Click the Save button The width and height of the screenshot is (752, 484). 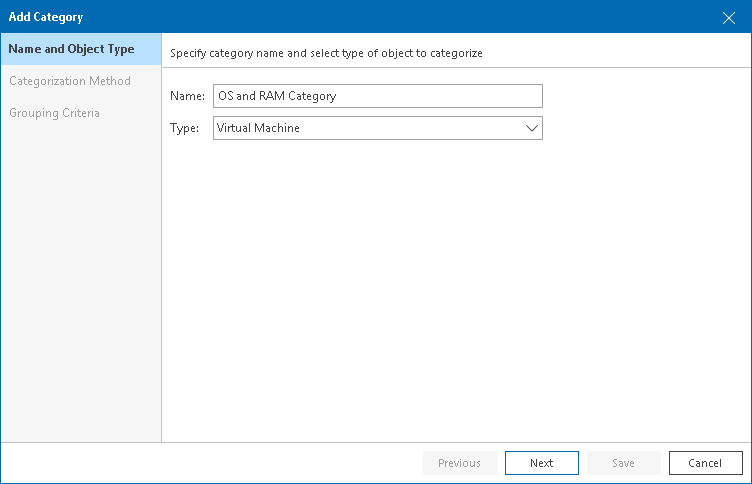click(623, 463)
